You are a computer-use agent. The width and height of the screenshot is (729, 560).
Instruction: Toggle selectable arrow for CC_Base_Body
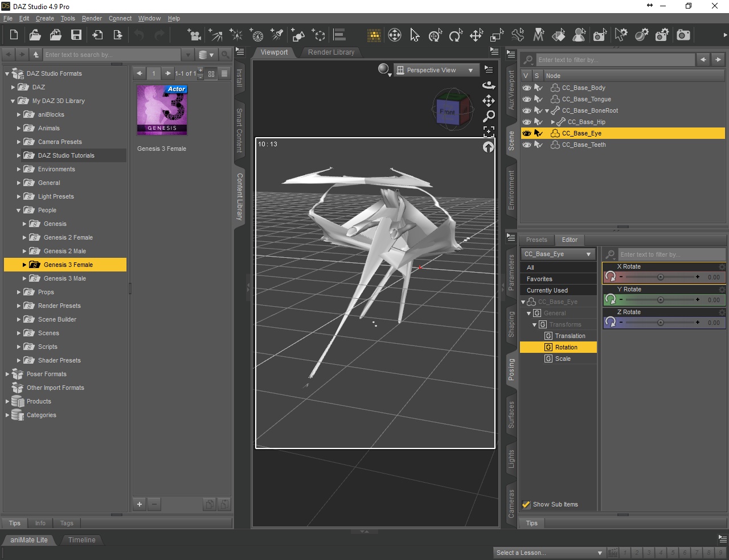(x=538, y=88)
